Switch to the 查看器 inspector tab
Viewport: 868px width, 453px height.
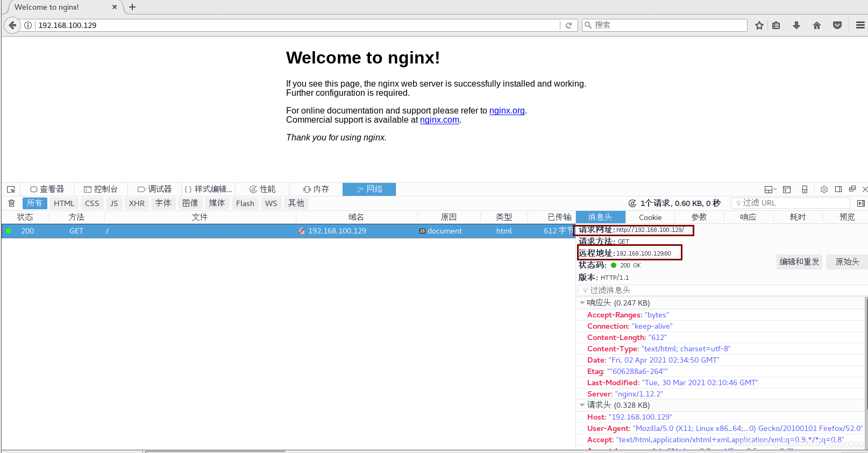(x=47, y=189)
